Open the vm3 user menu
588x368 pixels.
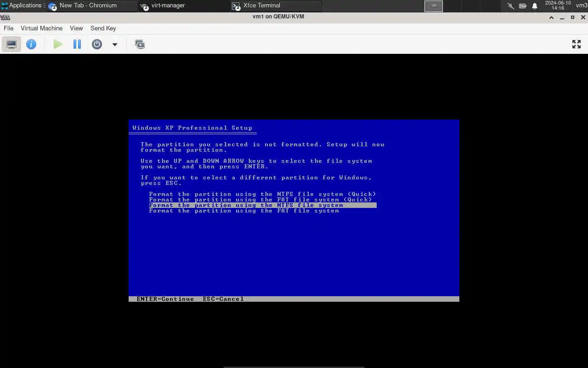[582, 6]
